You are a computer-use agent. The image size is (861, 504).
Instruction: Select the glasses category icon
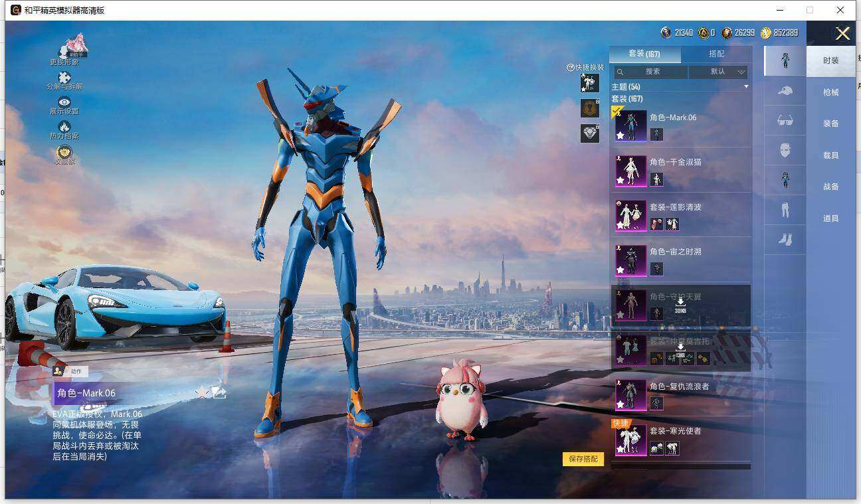point(785,120)
